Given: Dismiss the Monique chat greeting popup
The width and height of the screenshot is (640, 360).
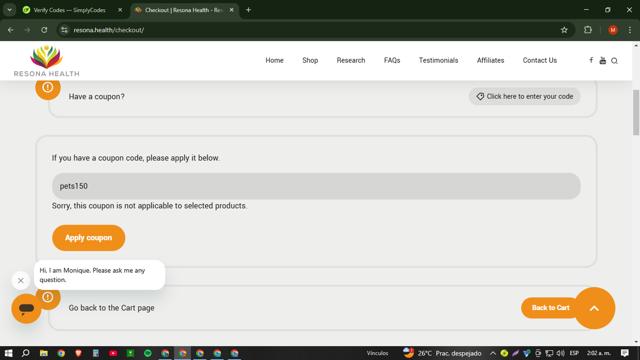Looking at the screenshot, I should (x=21, y=280).
